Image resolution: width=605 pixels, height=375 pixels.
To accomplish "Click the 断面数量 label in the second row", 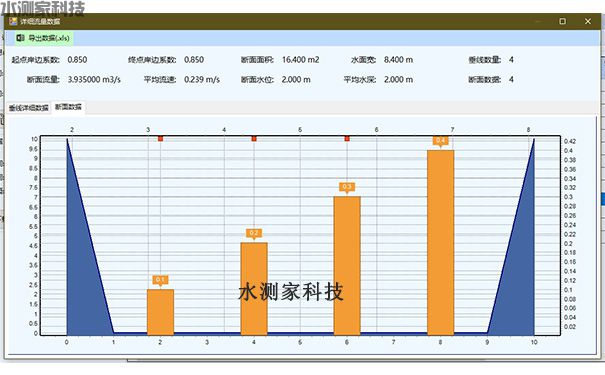I will (485, 79).
